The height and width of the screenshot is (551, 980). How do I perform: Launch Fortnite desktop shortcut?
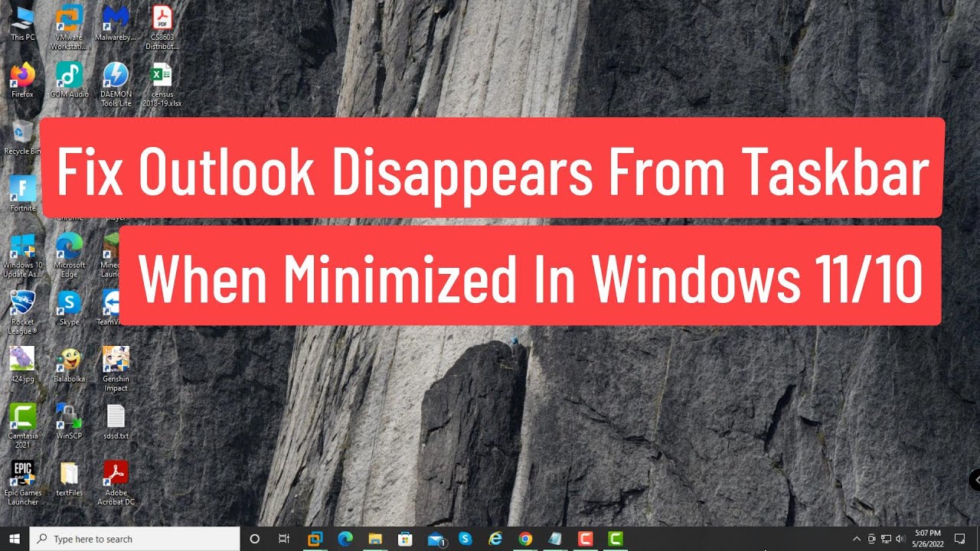coord(22,194)
